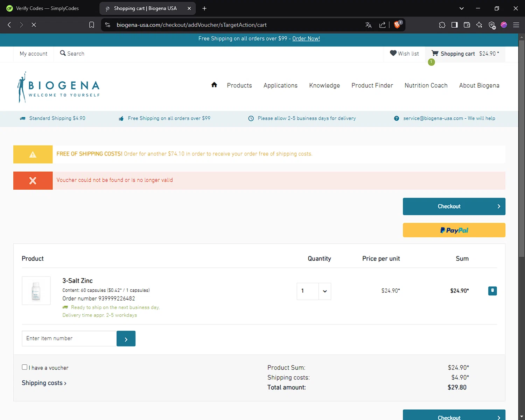Open the Wish list heart
Screen dimensions: 525x420
pos(405,53)
